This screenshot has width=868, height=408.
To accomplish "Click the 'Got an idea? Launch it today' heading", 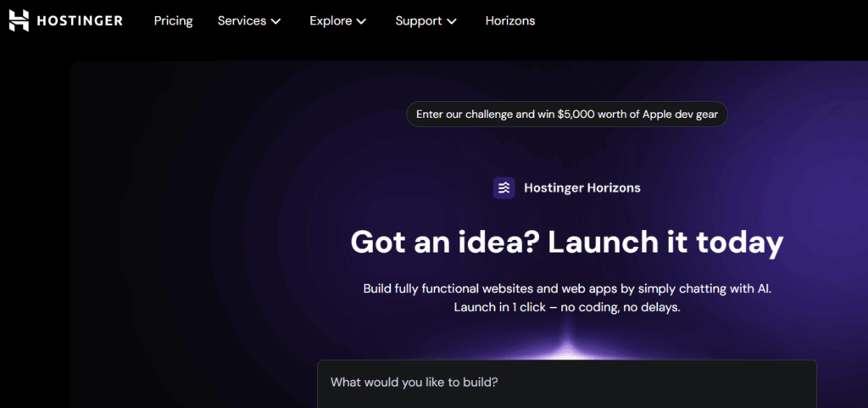I will [566, 242].
